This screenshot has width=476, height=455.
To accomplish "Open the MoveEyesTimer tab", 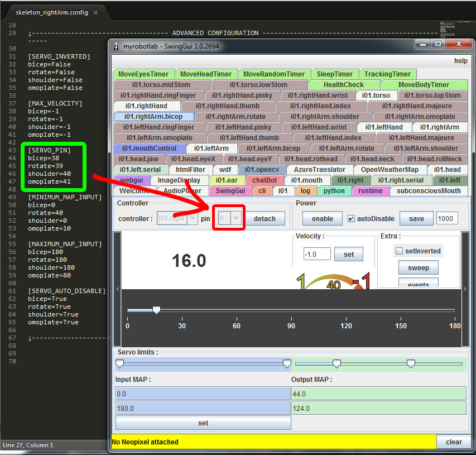I will (x=143, y=74).
